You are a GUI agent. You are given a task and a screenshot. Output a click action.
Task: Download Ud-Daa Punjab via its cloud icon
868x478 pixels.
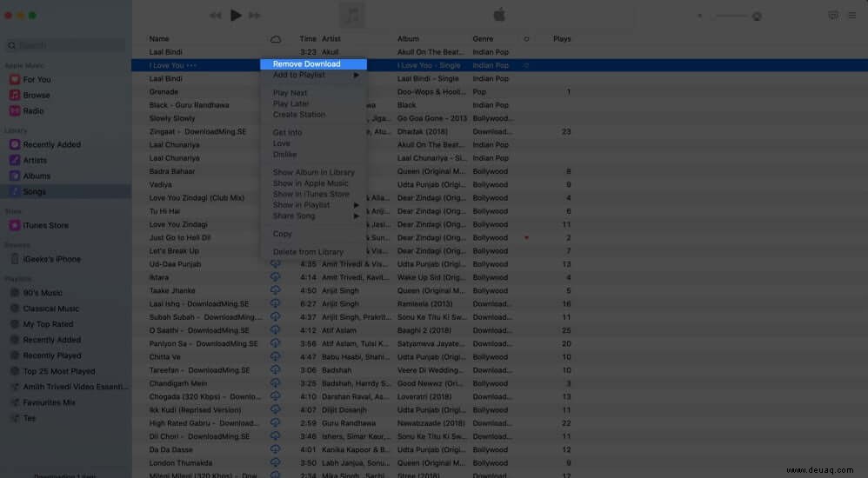pyautogui.click(x=275, y=264)
